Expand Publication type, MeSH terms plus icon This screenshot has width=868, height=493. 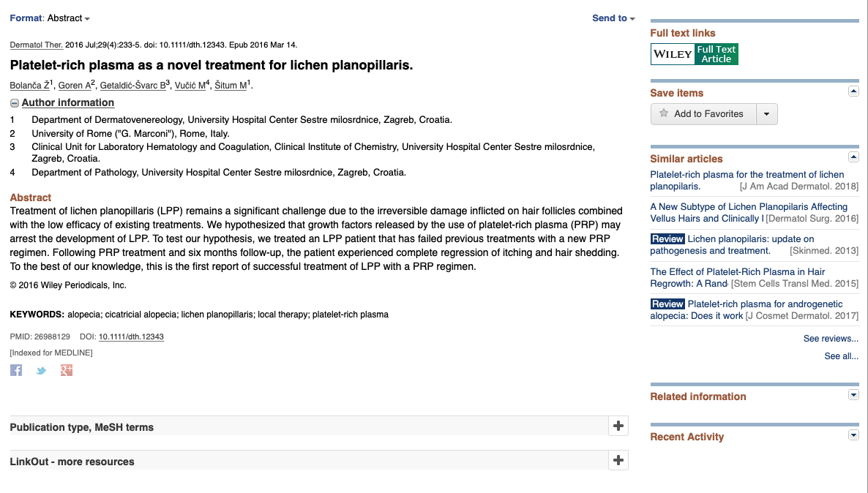tap(618, 426)
